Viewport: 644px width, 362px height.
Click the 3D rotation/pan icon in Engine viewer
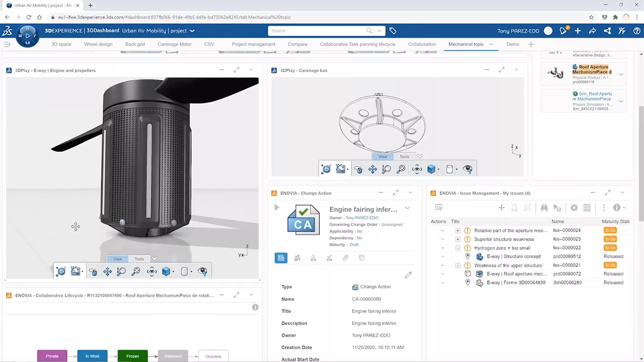pos(93,271)
